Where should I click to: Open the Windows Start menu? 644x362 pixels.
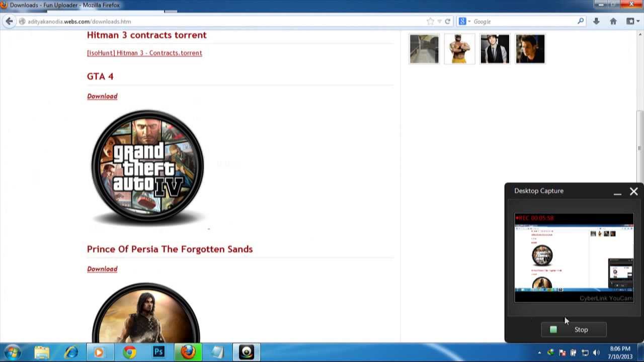13,352
